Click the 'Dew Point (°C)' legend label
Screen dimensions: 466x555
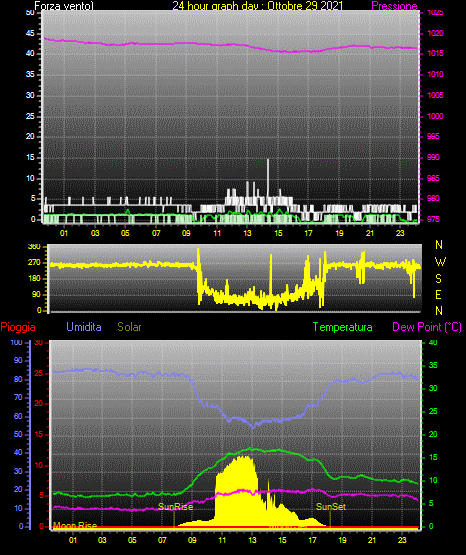pos(427,327)
